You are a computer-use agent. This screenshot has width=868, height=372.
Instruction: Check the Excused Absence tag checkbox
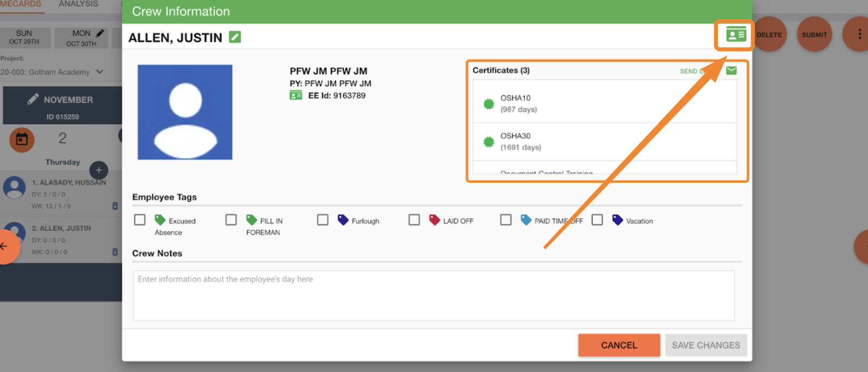point(140,220)
